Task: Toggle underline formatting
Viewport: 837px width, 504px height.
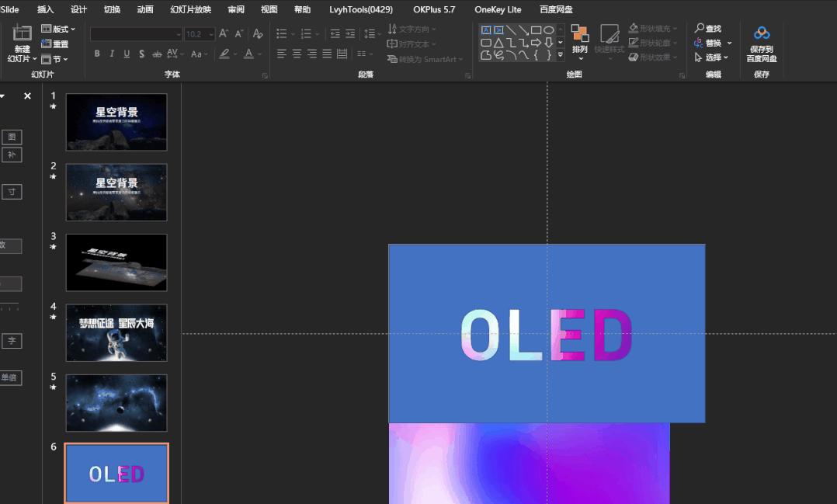Action: [x=127, y=54]
